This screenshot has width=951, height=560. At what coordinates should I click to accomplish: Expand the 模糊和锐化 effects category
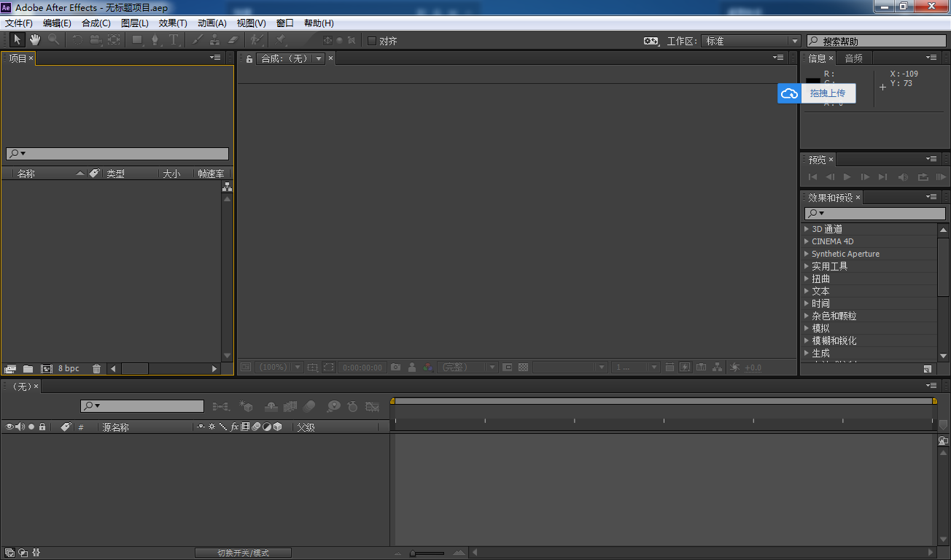[x=807, y=341]
